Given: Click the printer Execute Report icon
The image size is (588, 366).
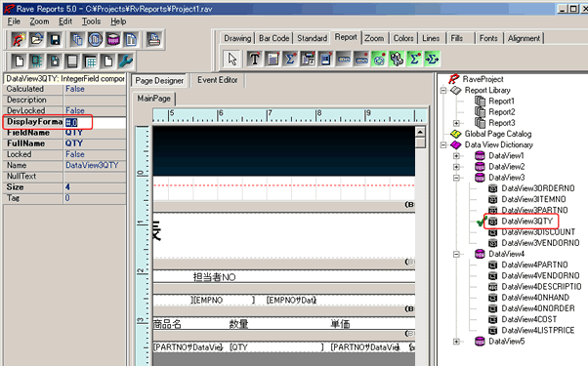Looking at the screenshot, I should [153, 39].
